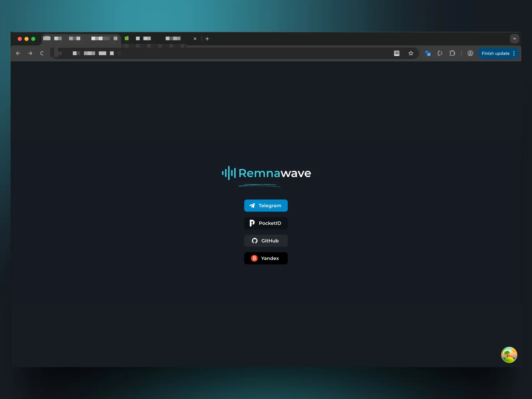This screenshot has width=532, height=399.
Task: Click the Finish update button
Action: (496, 53)
